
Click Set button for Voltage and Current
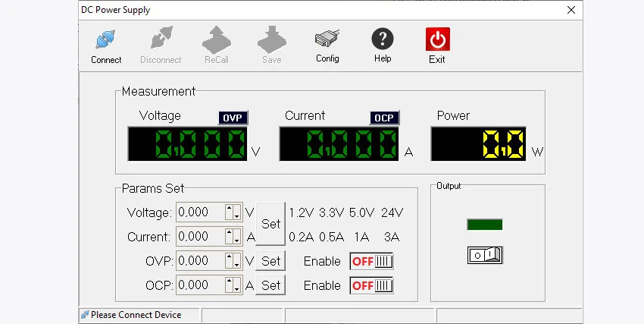(270, 224)
